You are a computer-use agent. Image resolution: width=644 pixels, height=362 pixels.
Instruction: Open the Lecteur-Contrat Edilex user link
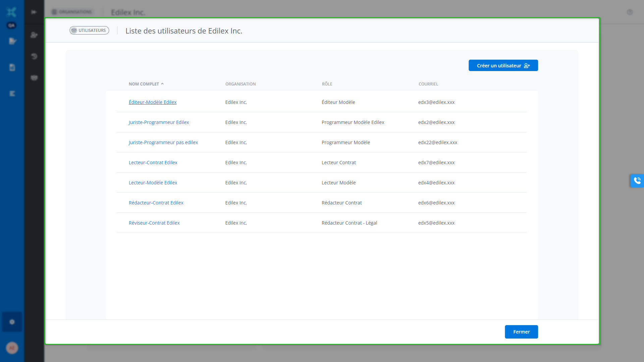[x=153, y=163]
